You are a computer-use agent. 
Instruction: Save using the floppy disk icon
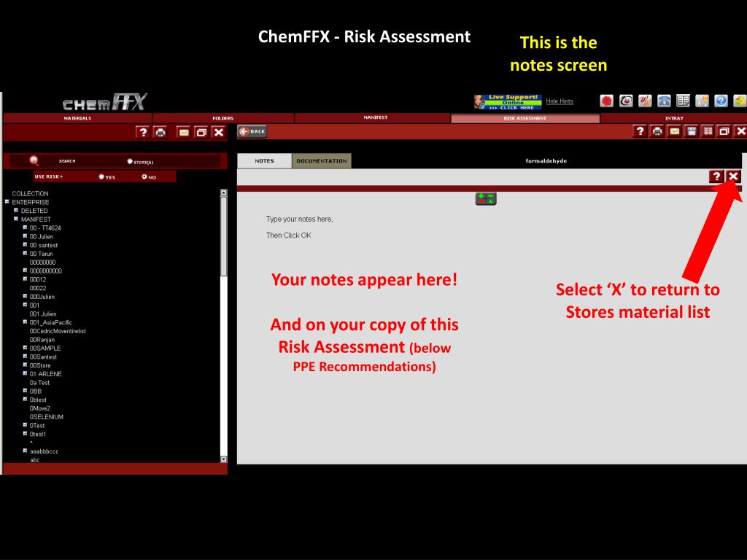(692, 131)
